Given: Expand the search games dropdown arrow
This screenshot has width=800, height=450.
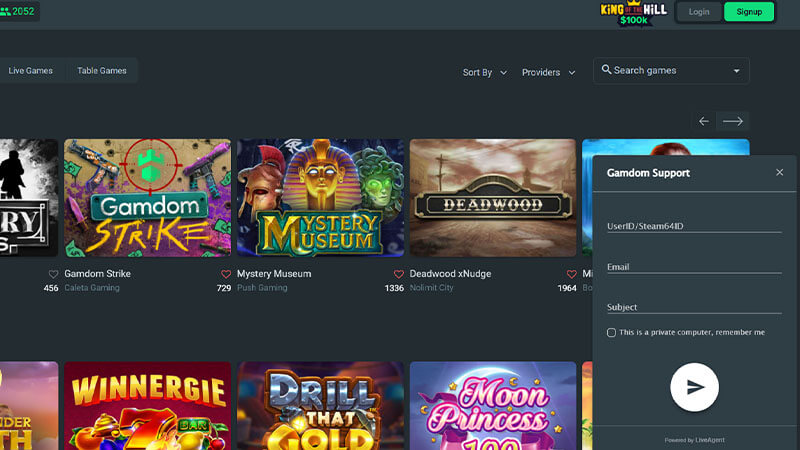Looking at the screenshot, I should [736, 71].
